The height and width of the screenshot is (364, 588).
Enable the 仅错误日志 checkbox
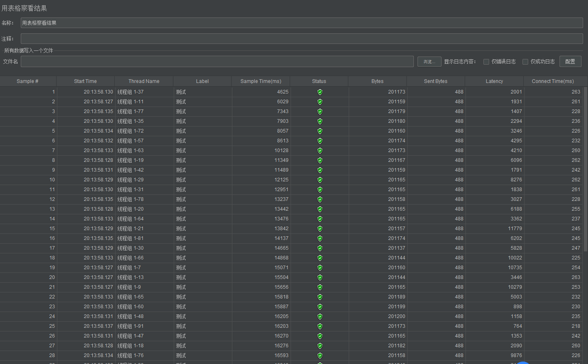tap(486, 62)
